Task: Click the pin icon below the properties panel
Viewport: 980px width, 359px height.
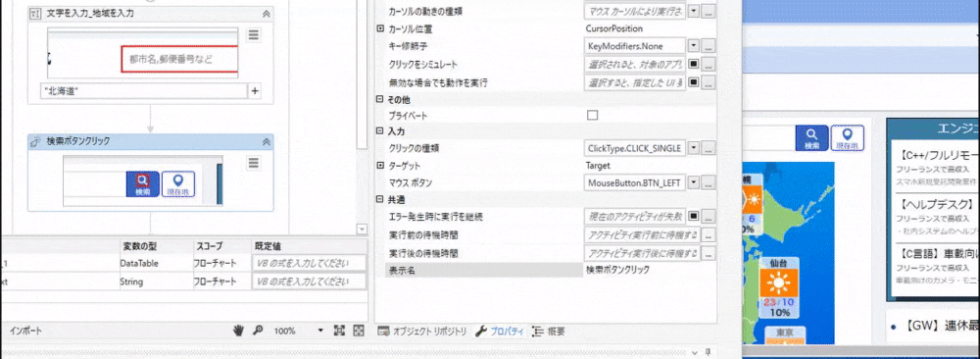Action: [x=709, y=351]
